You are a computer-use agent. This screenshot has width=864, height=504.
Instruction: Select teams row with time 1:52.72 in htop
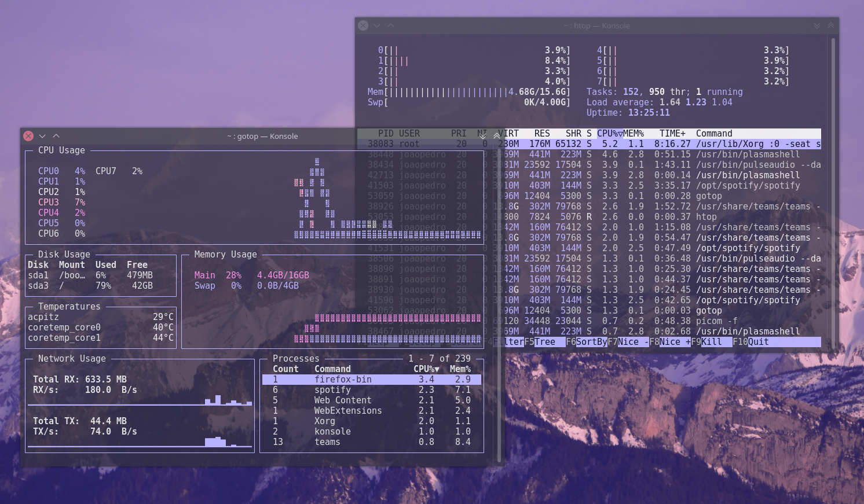589,207
